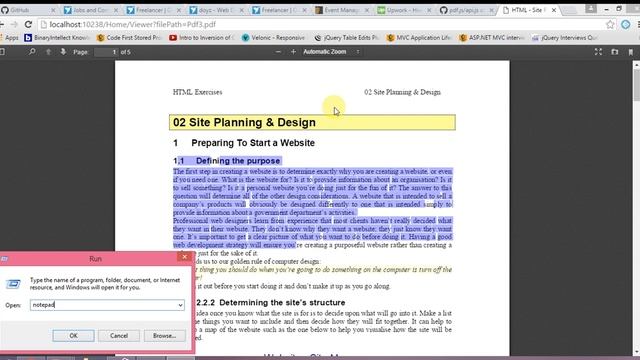640x360 pixels.
Task: Open MVC Application Life bookmark
Action: 419,38
